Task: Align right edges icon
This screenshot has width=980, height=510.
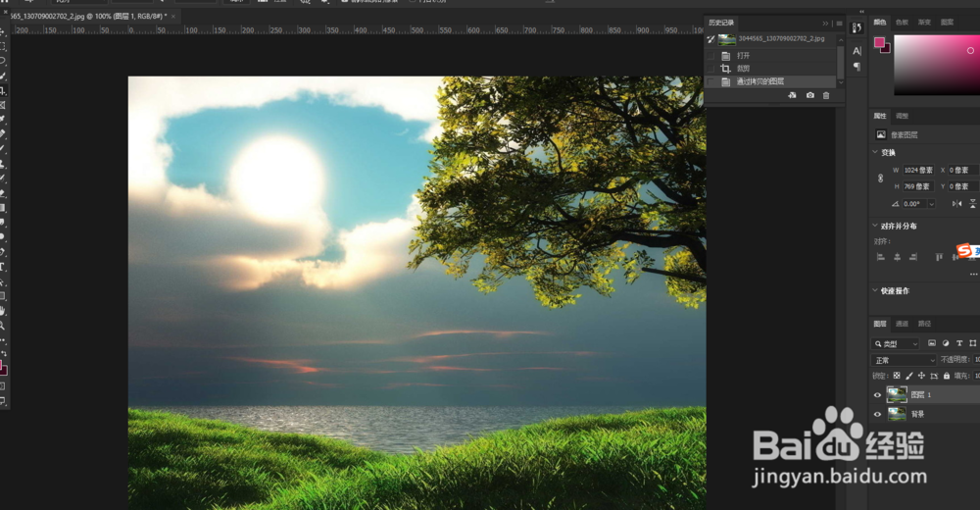Action: [913, 257]
